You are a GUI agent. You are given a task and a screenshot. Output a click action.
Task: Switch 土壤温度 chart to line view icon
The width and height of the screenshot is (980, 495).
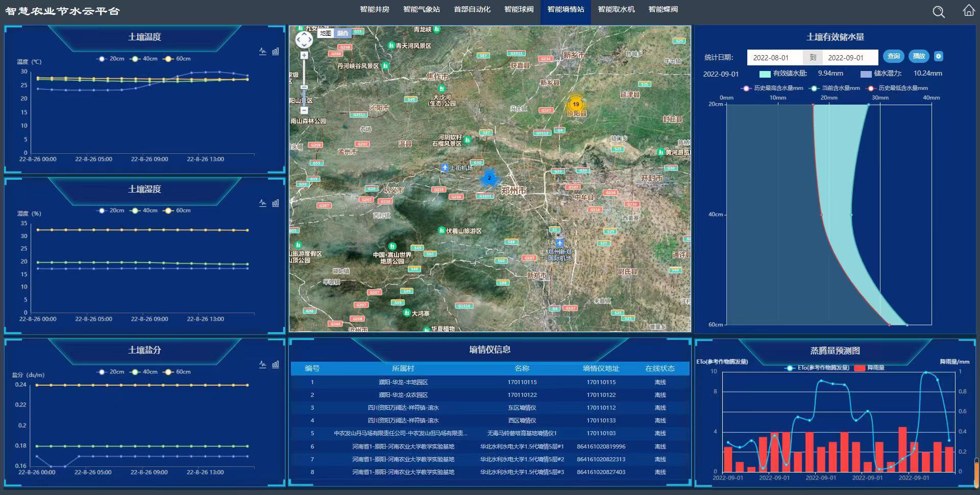[x=262, y=51]
